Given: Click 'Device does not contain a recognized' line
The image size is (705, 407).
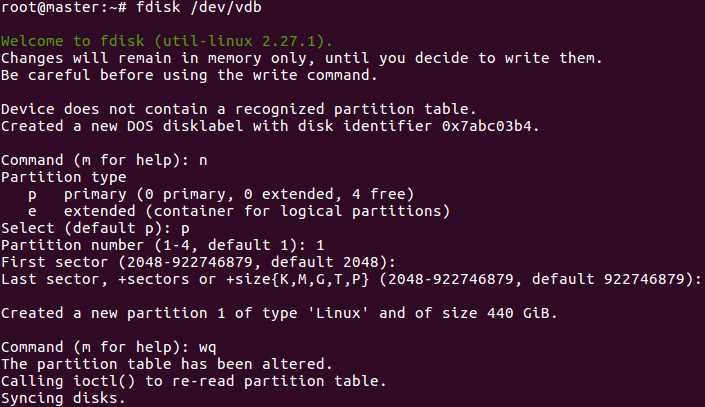Looking at the screenshot, I should 239,109.
